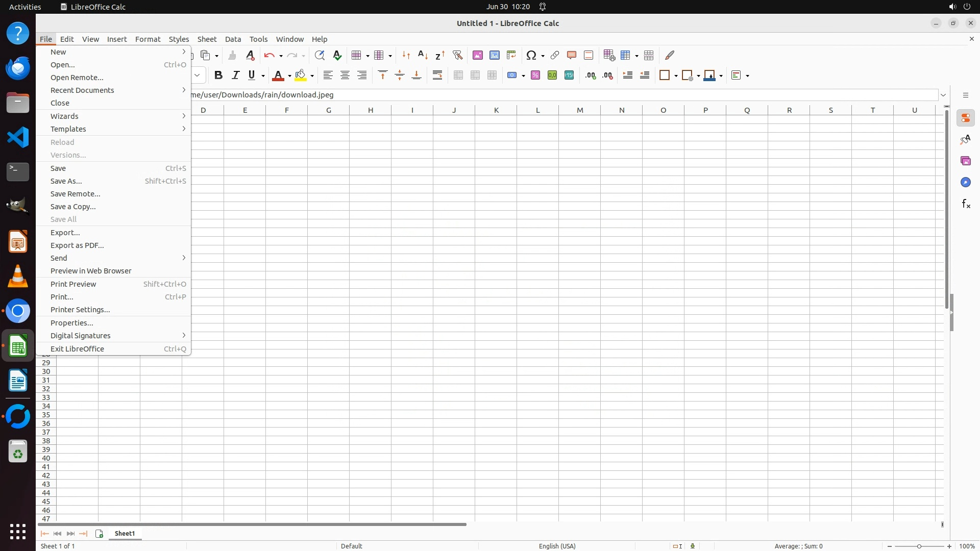Open the Navigator sidebar icon
Viewport: 980px width, 551px height.
click(966, 183)
